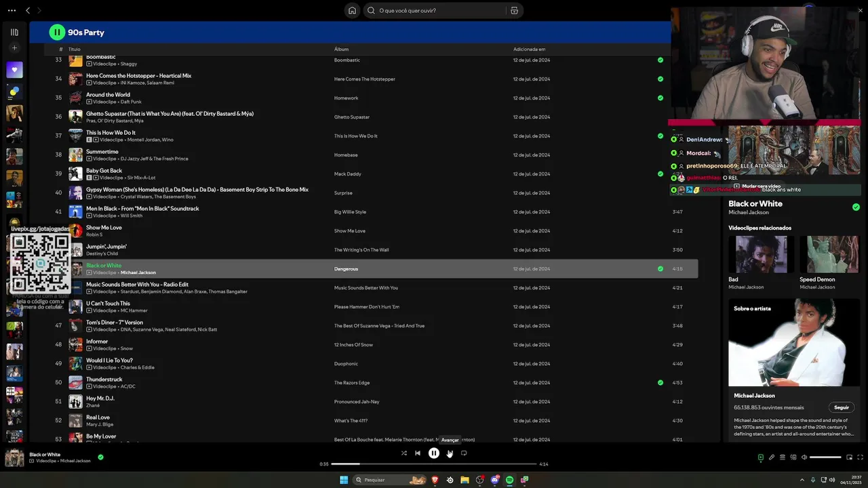Toggle saved check in the bottom now-playing bar
Image resolution: width=868 pixels, height=488 pixels.
point(100,457)
